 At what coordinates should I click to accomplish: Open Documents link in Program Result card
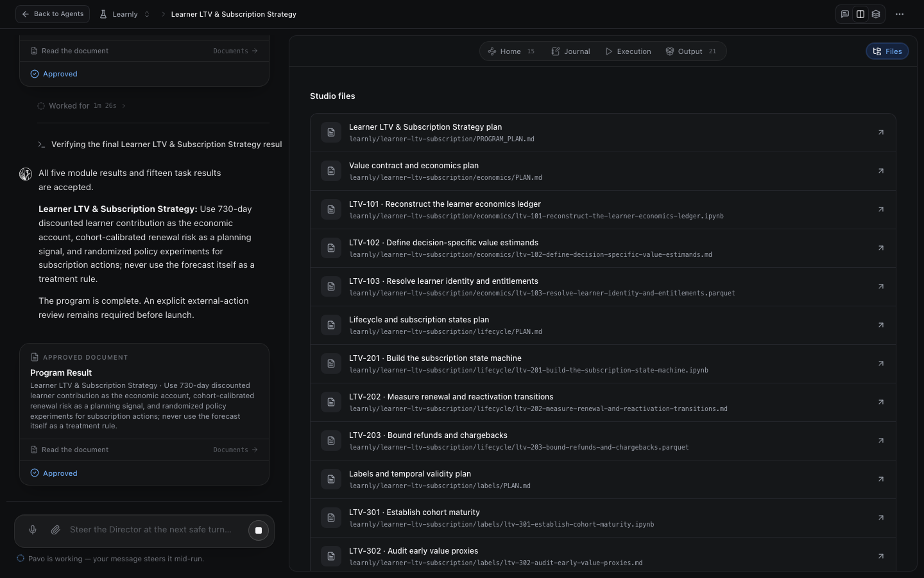coord(235,450)
